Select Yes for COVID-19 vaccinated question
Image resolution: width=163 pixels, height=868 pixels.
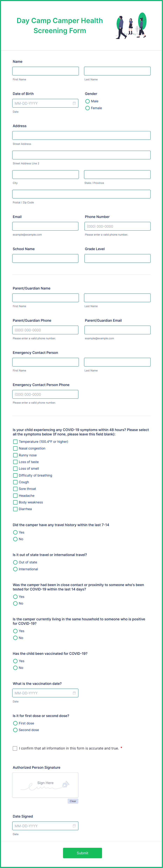(15, 661)
